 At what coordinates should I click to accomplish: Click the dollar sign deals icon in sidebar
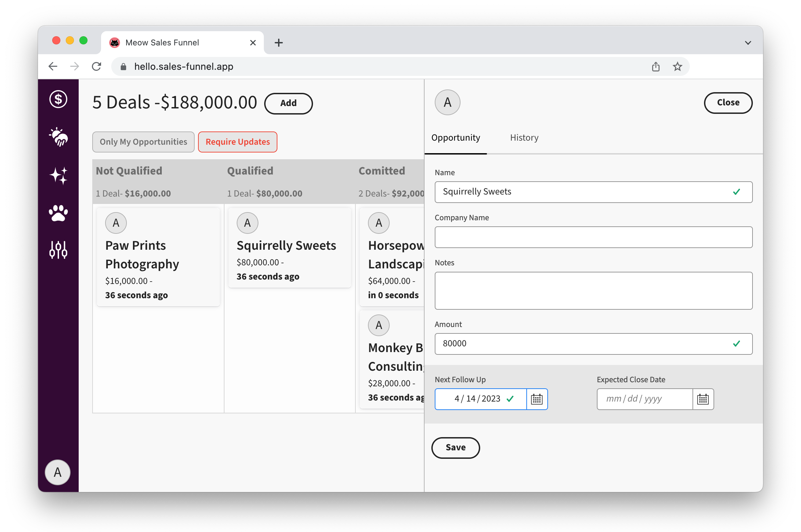58,99
